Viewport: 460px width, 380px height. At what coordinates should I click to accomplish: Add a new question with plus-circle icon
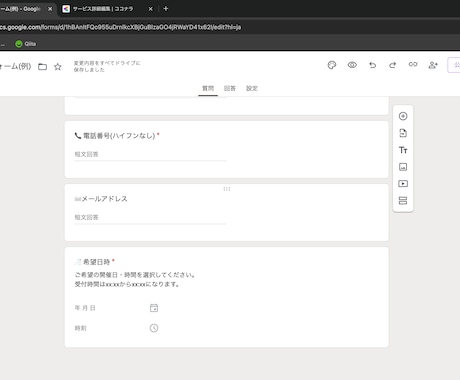point(403,116)
